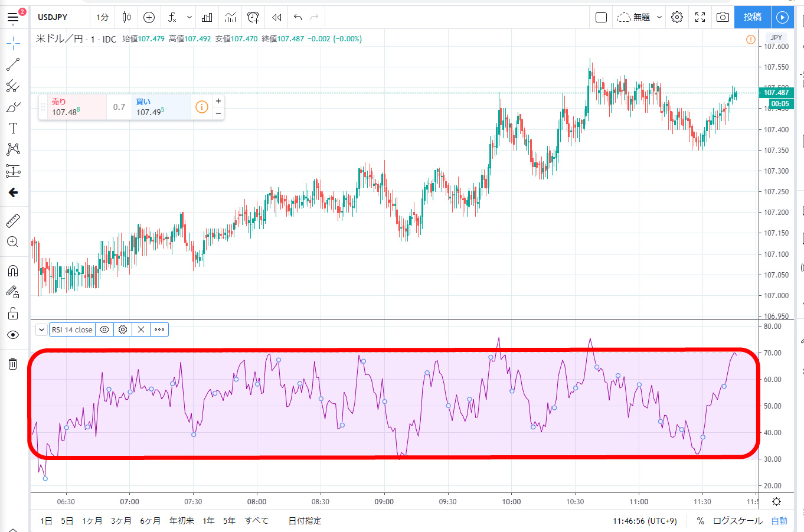
Task: Expand the indicator favorites dropdown arrow
Action: pyautogui.click(x=189, y=17)
